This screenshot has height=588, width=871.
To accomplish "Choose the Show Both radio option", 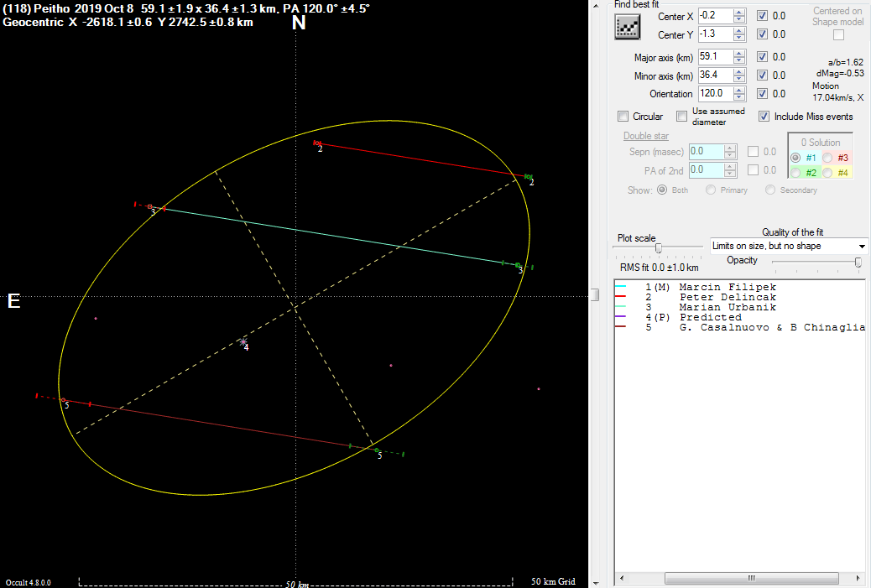I will pyautogui.click(x=662, y=190).
